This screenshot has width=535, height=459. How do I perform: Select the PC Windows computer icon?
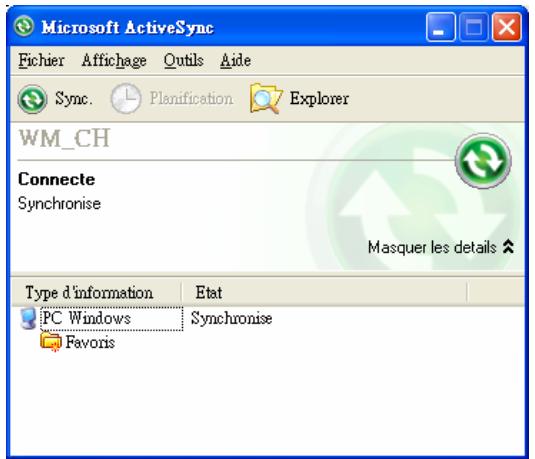pyautogui.click(x=28, y=318)
